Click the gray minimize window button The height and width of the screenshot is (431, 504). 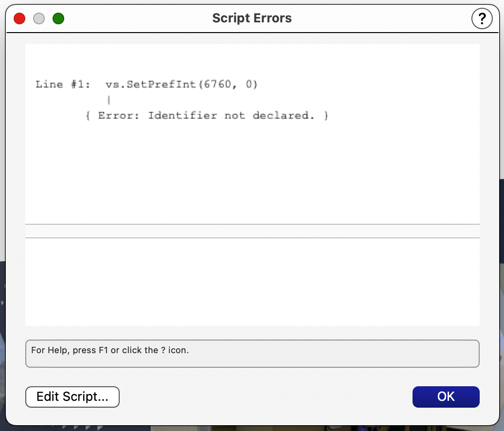[39, 19]
